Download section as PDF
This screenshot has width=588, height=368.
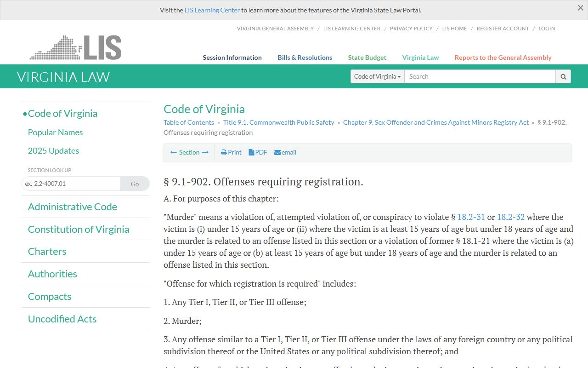pos(258,152)
